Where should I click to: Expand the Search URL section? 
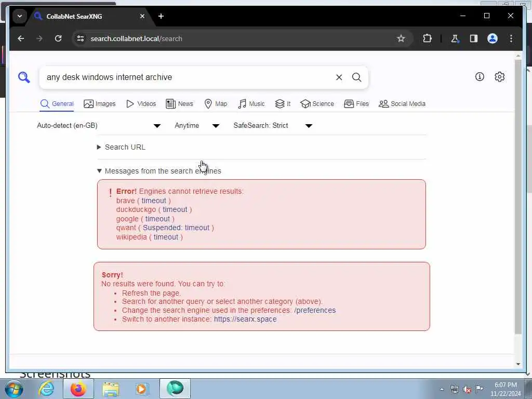122,147
